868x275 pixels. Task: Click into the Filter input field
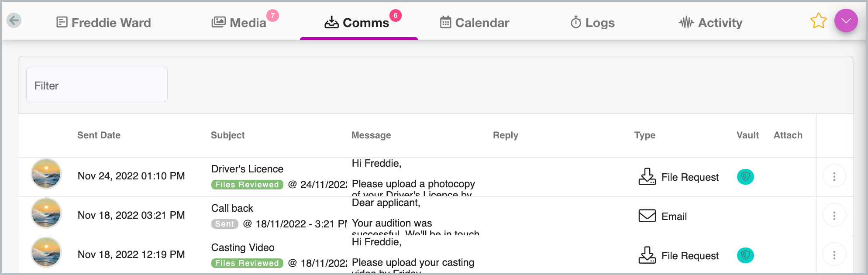(x=97, y=85)
